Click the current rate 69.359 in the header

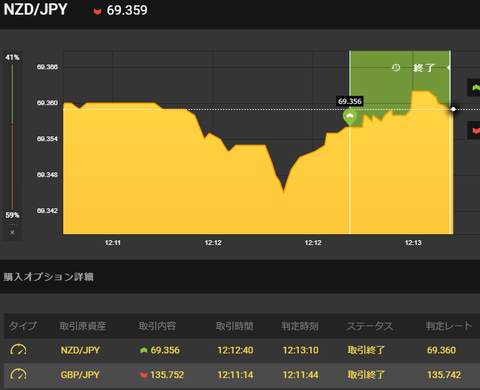pos(127,11)
